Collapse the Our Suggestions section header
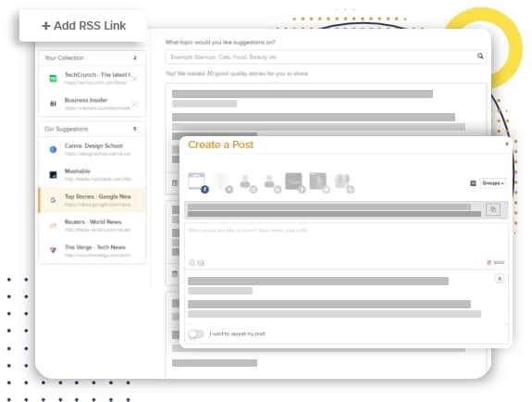Image resolution: width=532 pixels, height=402 pixels. 93,129
